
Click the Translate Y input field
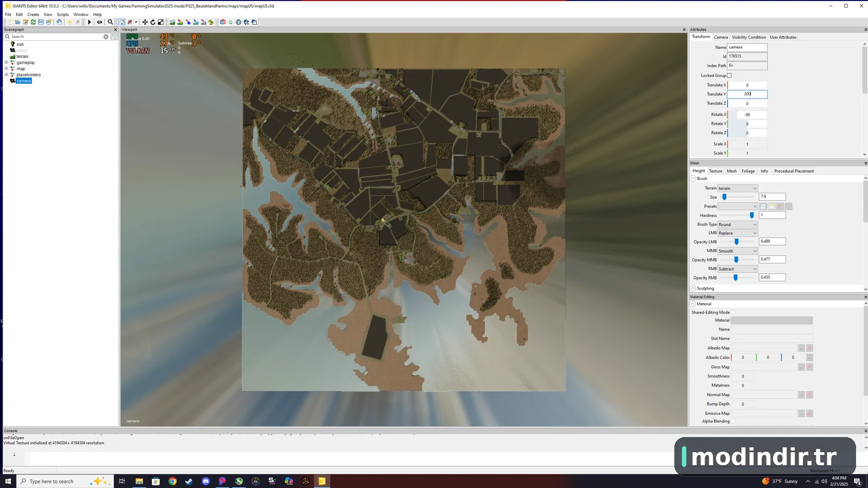pyautogui.click(x=747, y=94)
